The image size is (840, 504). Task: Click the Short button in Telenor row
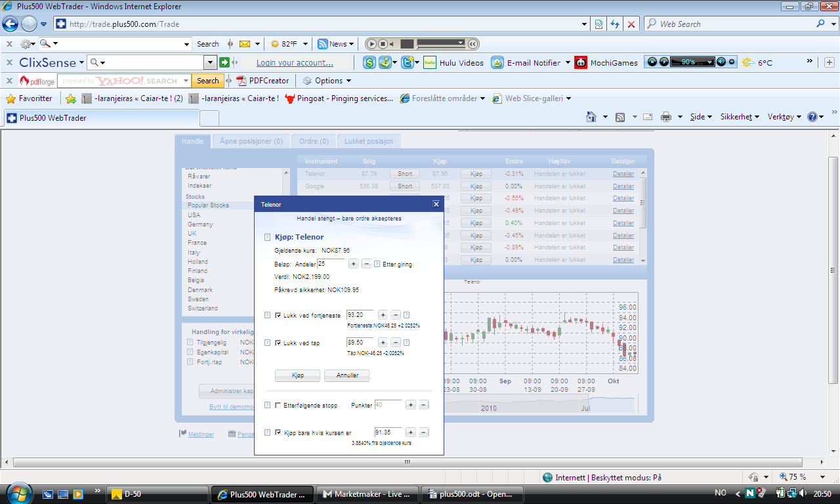coord(405,174)
